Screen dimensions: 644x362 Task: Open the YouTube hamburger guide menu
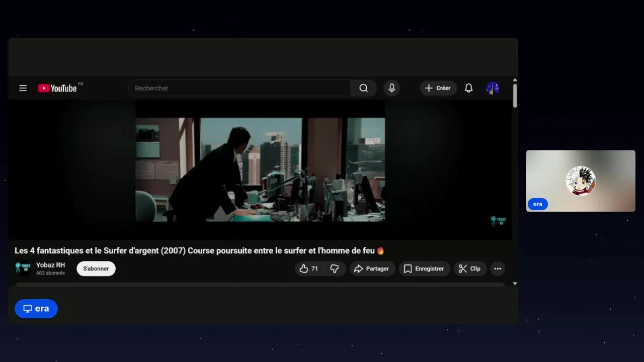[x=23, y=88]
